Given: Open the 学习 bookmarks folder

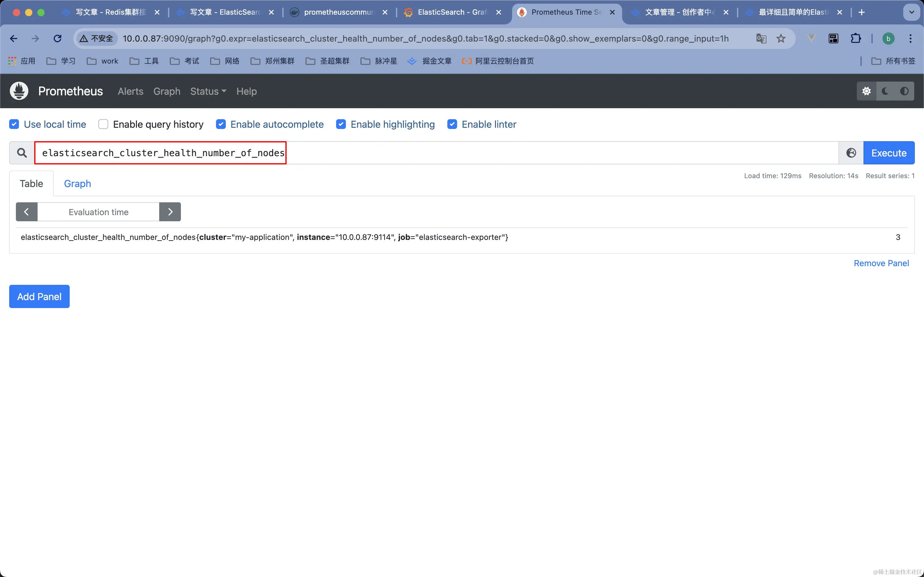Looking at the screenshot, I should (61, 61).
